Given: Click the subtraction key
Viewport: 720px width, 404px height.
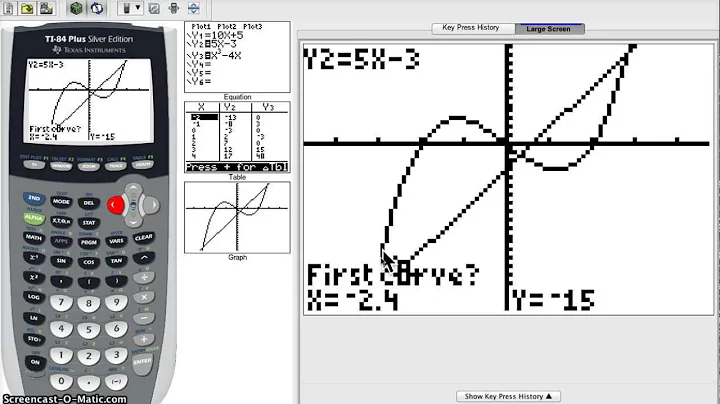Looking at the screenshot, I should 144,318.
